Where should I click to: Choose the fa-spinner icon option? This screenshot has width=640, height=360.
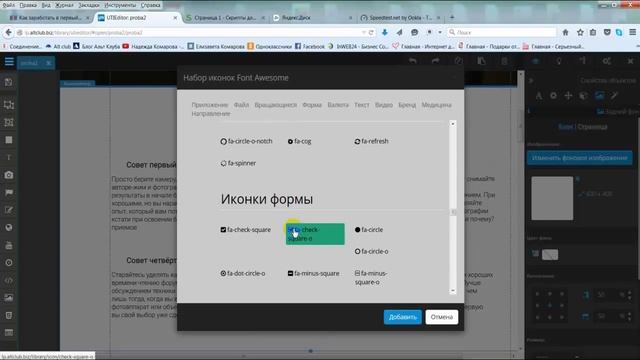(238, 163)
